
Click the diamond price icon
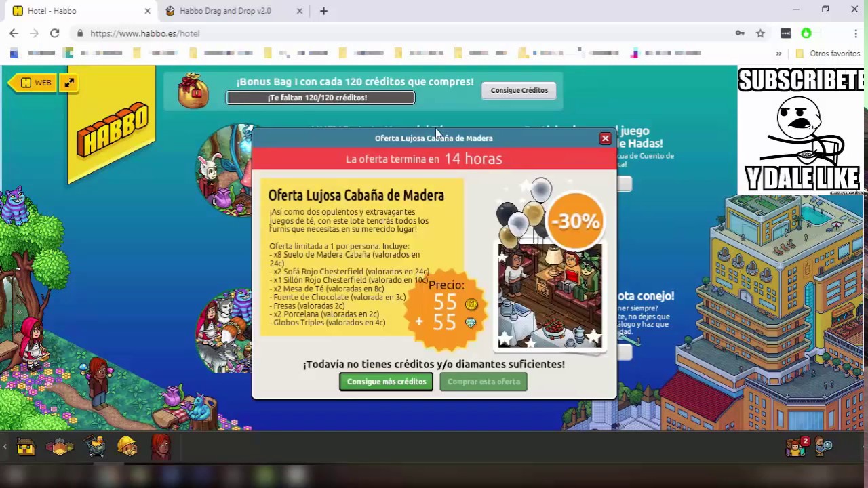click(471, 323)
